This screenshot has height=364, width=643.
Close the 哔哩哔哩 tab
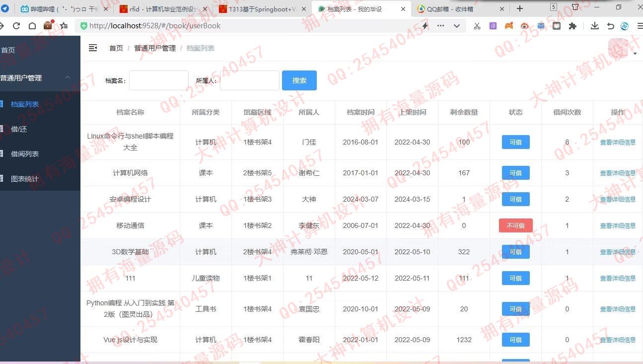[x=106, y=9]
